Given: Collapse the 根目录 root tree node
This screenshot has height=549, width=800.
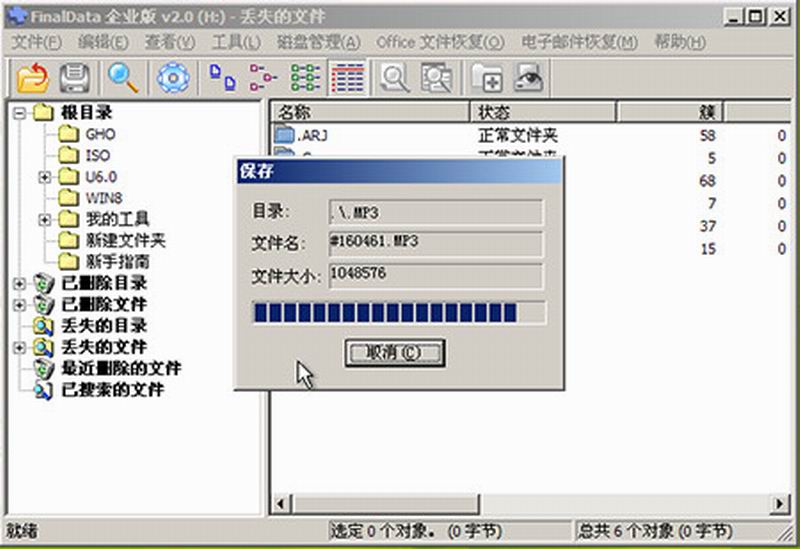Looking at the screenshot, I should 19,112.
